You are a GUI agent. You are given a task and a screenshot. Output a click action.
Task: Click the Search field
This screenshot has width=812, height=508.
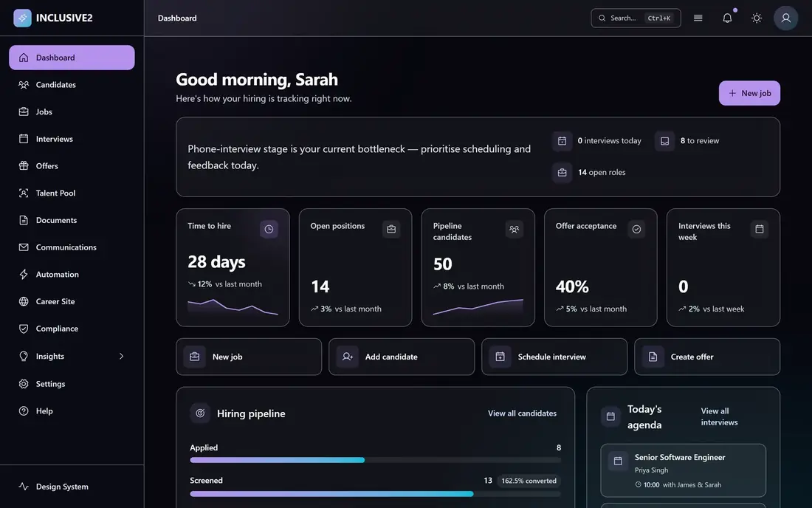tap(636, 18)
